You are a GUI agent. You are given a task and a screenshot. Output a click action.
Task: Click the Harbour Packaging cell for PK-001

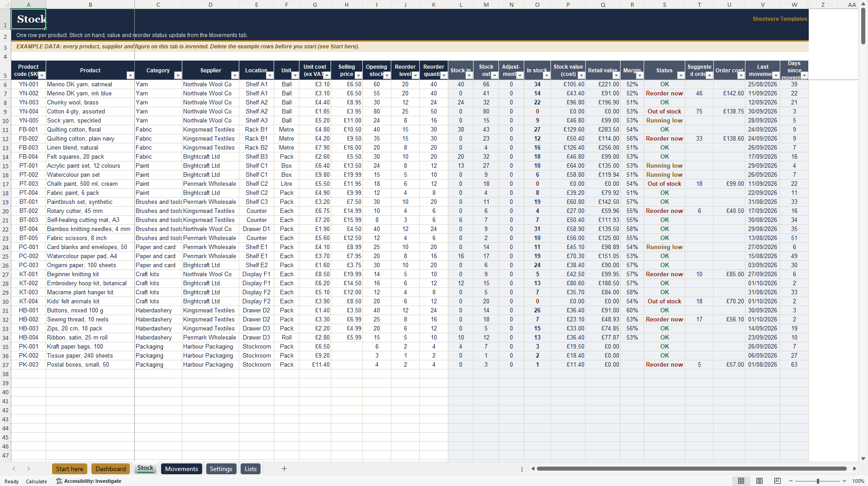pos(210,347)
